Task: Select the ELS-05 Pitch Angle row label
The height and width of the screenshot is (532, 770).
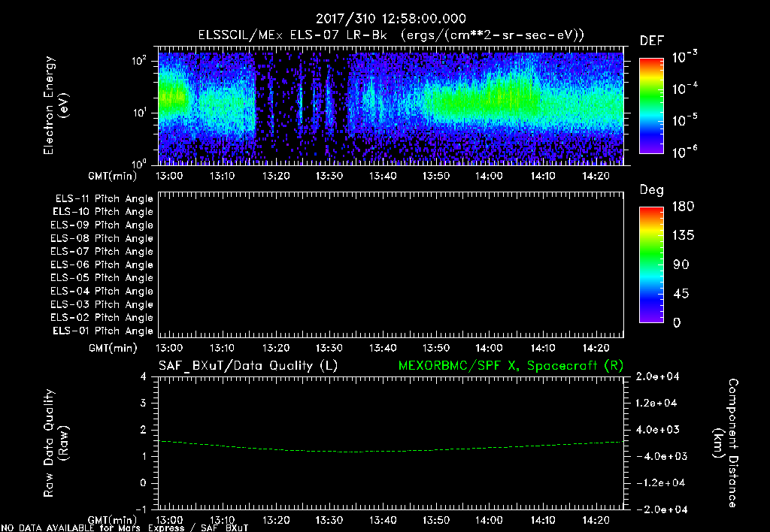Action: pos(102,278)
